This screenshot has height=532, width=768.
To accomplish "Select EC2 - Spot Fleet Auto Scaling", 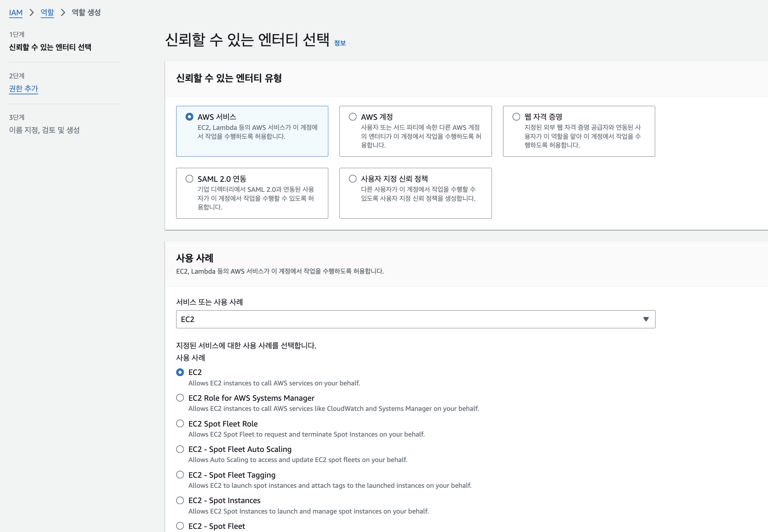I will point(180,449).
